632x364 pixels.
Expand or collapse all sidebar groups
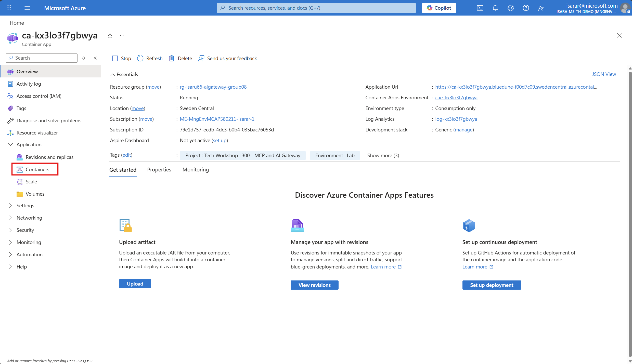click(84, 58)
